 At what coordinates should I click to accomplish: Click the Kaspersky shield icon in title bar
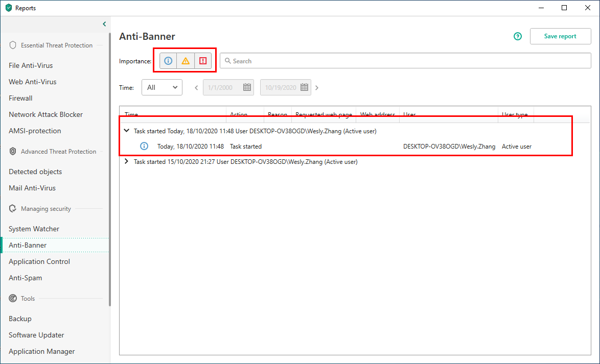tap(8, 8)
